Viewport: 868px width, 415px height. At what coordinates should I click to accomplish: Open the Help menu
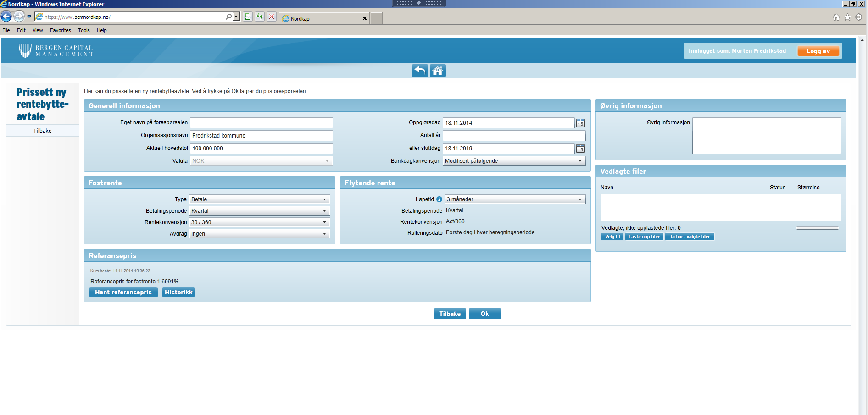102,30
